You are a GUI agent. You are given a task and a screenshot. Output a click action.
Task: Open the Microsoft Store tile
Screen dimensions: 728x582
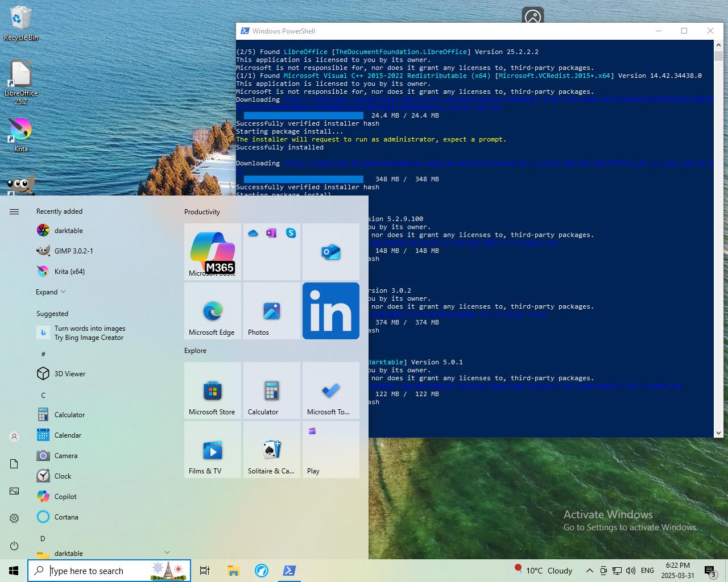pos(213,390)
